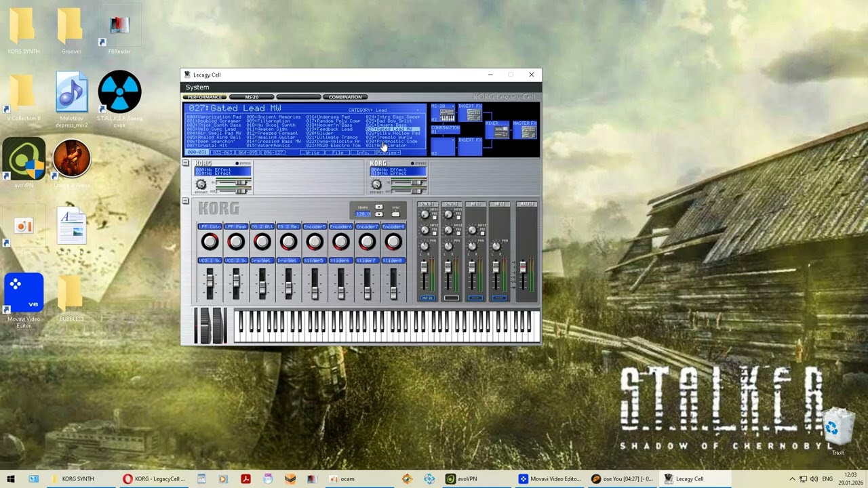The image size is (868, 488).
Task: Click SYNTH1 channel MFX1 send knob
Action: pyautogui.click(x=425, y=214)
